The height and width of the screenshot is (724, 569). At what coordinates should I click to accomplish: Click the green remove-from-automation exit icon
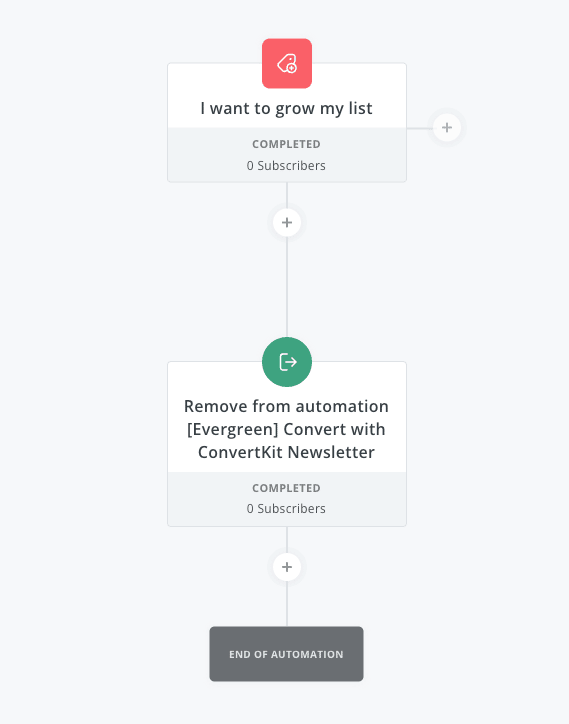tap(287, 362)
